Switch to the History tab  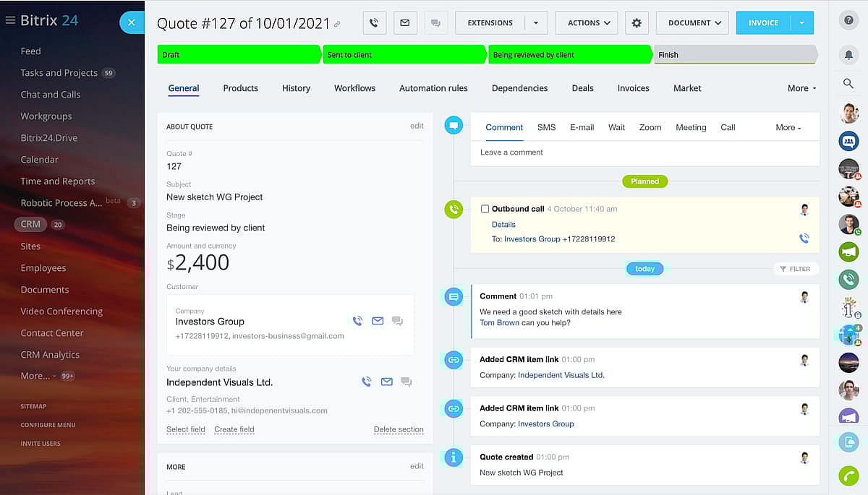[296, 88]
